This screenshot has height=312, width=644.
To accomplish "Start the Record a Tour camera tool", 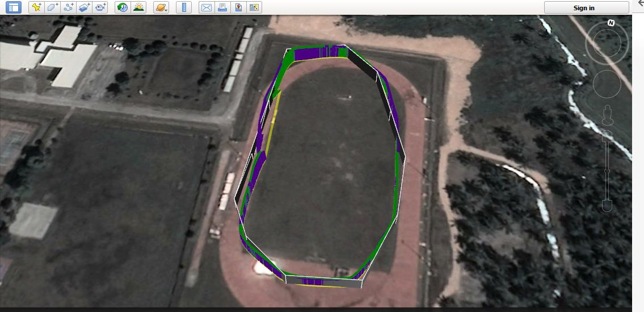I will [x=100, y=7].
